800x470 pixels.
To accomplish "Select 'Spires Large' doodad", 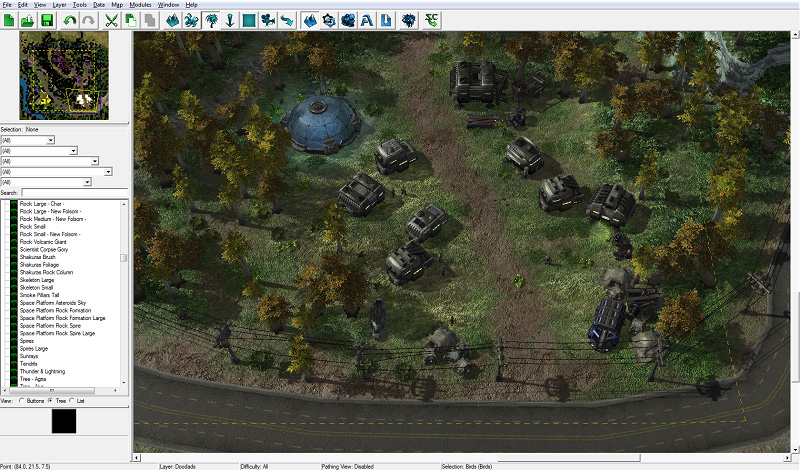I will [34, 349].
